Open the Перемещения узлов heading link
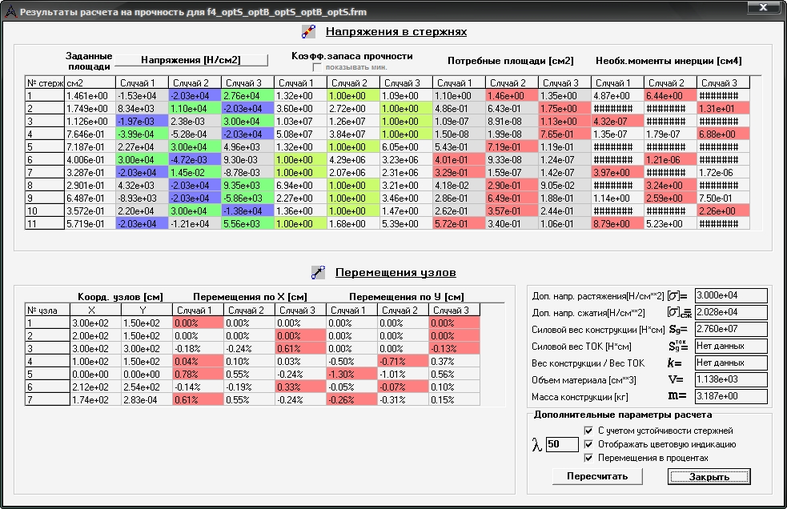The height and width of the screenshot is (509, 787). click(396, 273)
